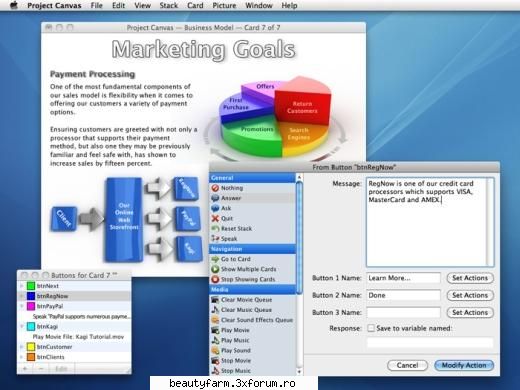
Task: Select the Stop Movie icon
Action: (x=215, y=361)
